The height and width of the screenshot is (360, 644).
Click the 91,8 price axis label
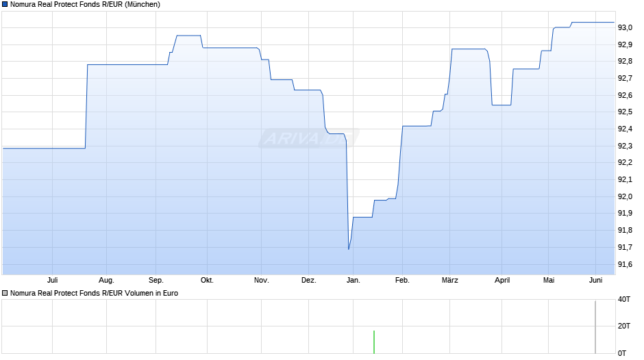click(625, 230)
